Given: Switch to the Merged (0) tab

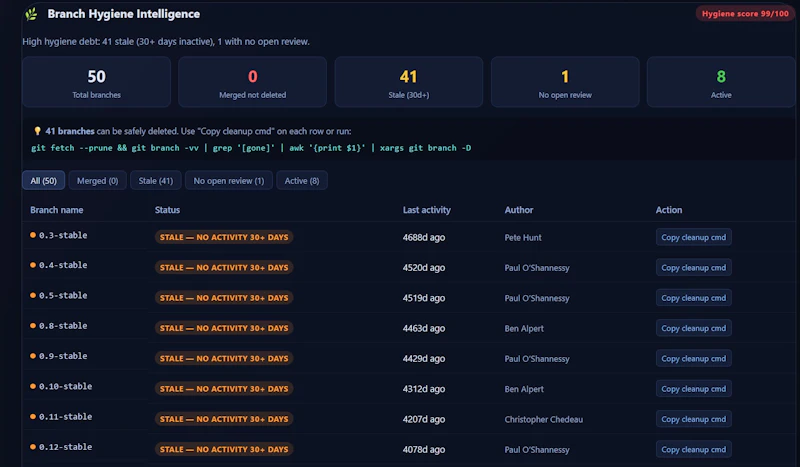Looking at the screenshot, I should pos(97,181).
